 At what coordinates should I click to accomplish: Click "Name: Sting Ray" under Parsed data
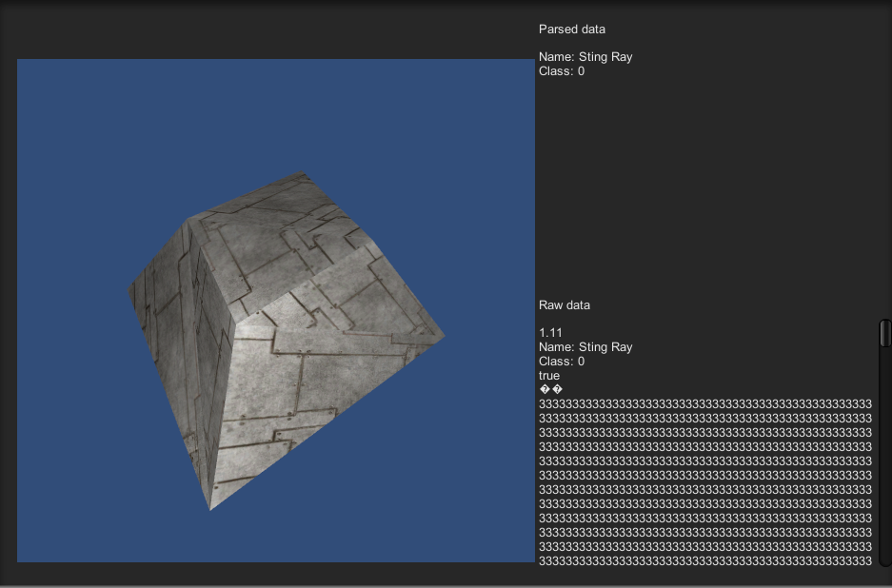[x=585, y=57]
